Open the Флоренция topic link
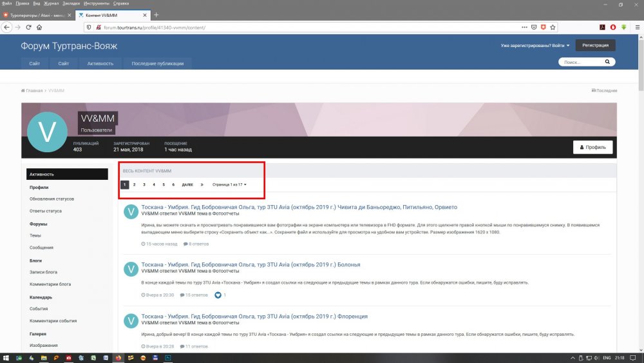The height and width of the screenshot is (363, 644). coord(254,317)
